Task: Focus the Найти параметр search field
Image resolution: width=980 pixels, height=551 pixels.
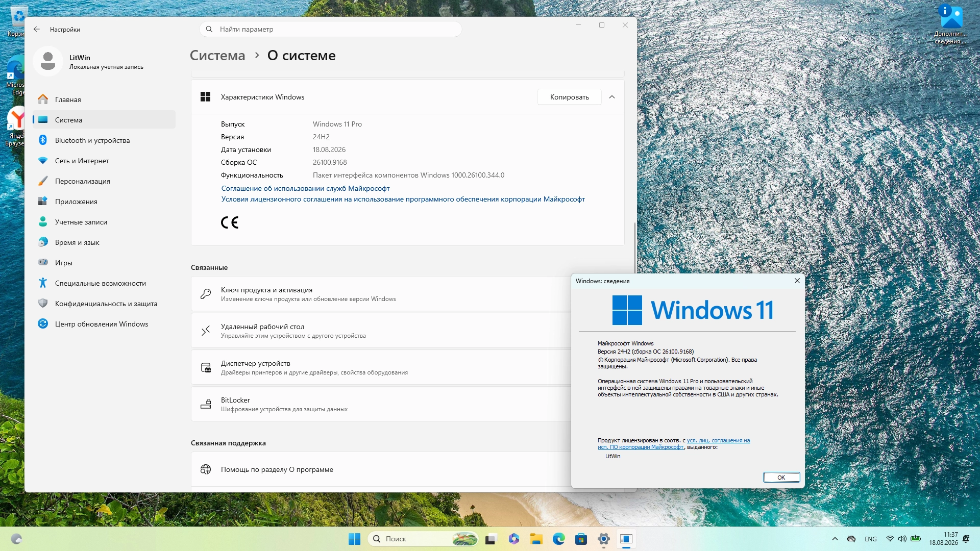Action: [x=331, y=29]
